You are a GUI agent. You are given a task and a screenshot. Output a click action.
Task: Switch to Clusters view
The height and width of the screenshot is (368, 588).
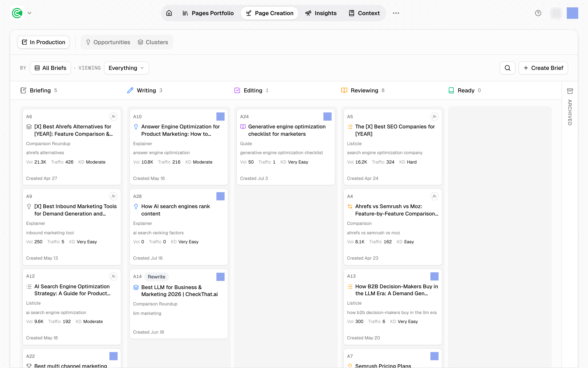[x=153, y=42]
